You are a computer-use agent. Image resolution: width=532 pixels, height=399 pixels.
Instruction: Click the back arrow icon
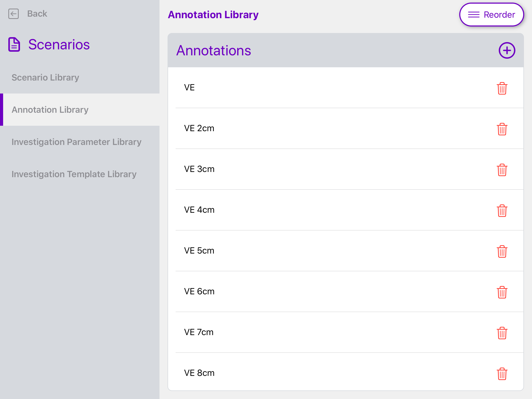(x=14, y=14)
